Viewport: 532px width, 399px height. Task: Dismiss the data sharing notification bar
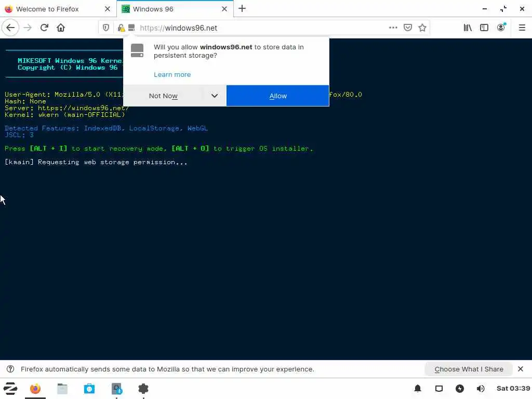tap(521, 369)
